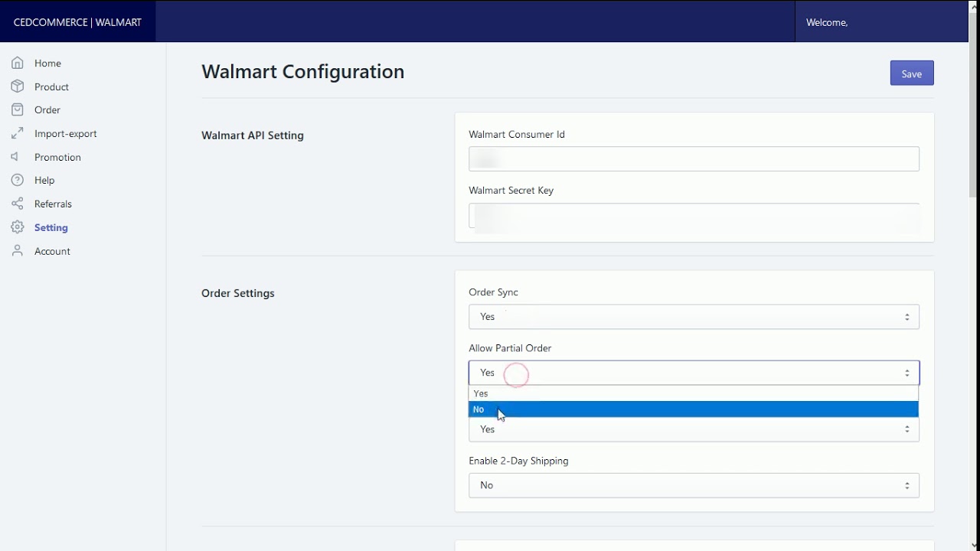Choose Yes in the open dropdown list

point(694,393)
